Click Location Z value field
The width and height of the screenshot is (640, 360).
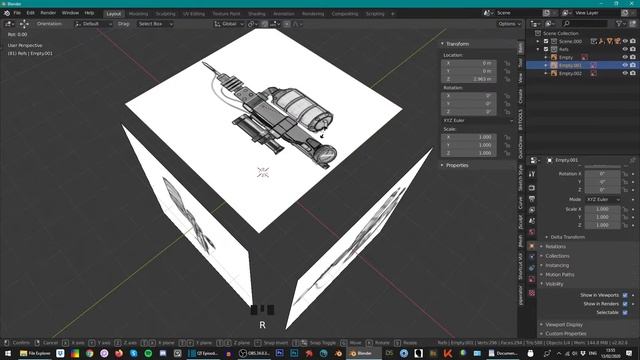(x=469, y=79)
